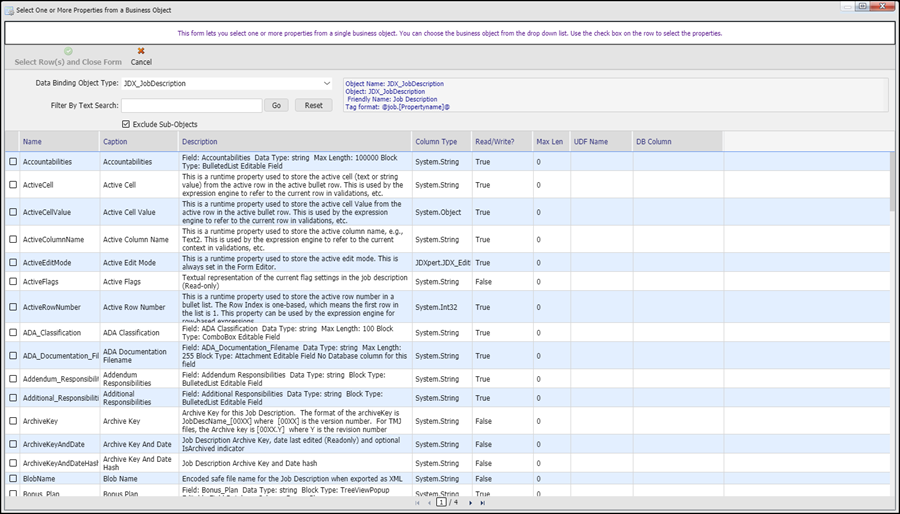The height and width of the screenshot is (514, 900).
Task: Focus the Filter By Text Search field
Action: [x=191, y=105]
